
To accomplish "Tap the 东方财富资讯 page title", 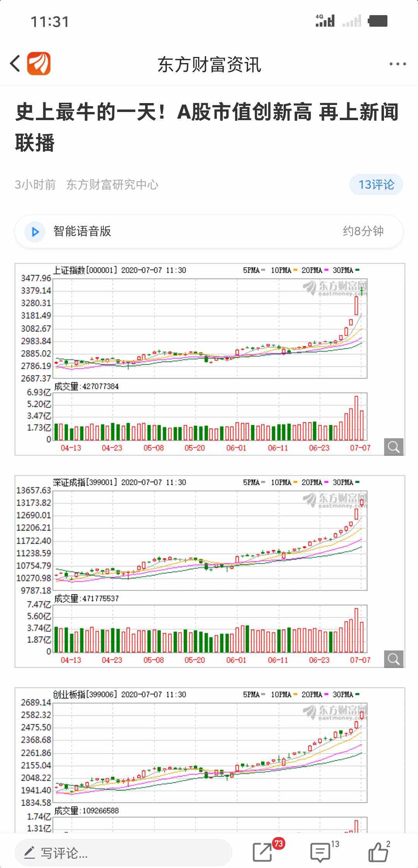I will tap(209, 64).
